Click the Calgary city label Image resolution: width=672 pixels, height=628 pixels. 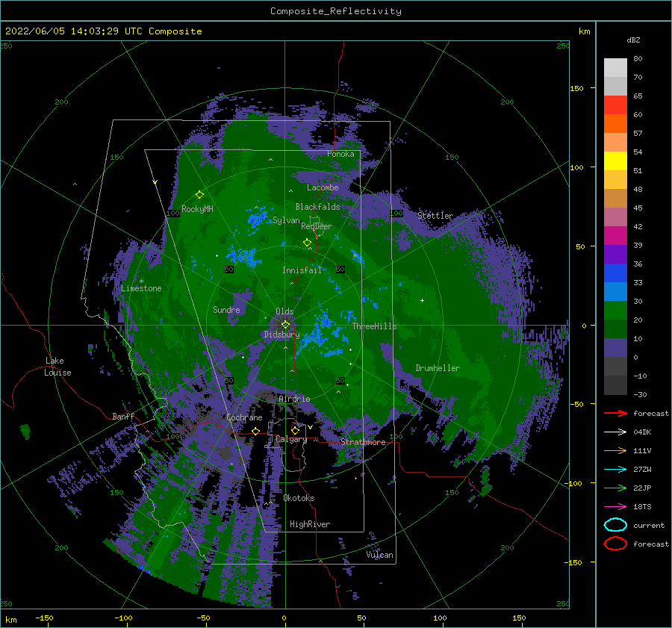click(x=291, y=439)
